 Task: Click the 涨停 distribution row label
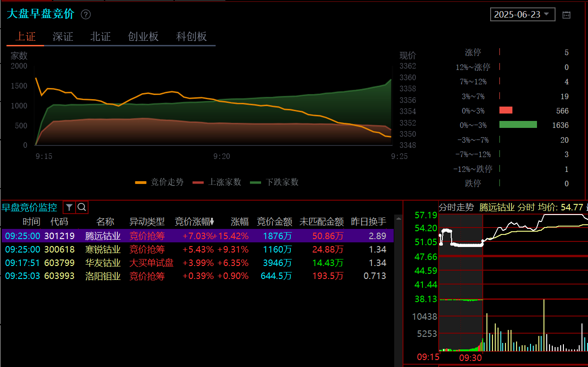pos(473,52)
